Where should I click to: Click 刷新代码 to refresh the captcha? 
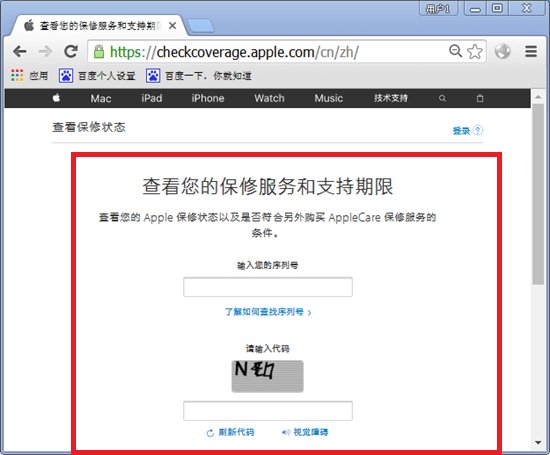236,432
